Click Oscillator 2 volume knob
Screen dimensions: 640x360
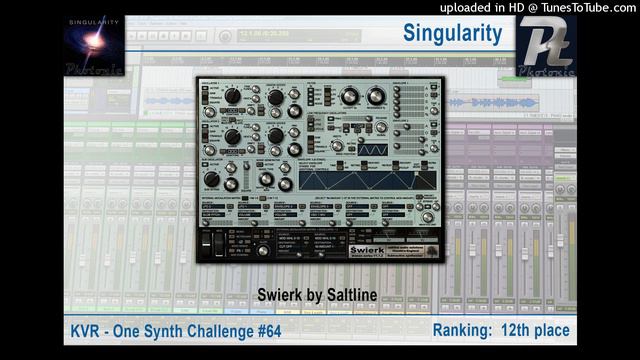pyautogui.click(x=294, y=149)
